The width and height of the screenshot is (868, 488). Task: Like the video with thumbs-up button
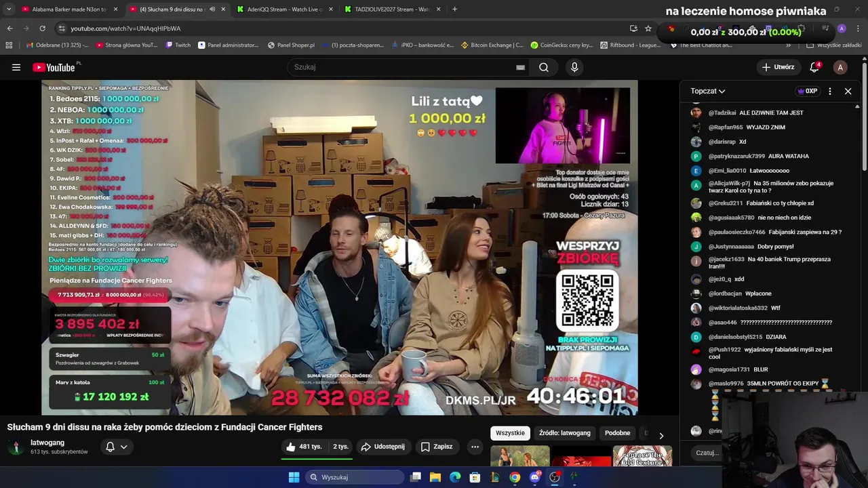point(302,447)
